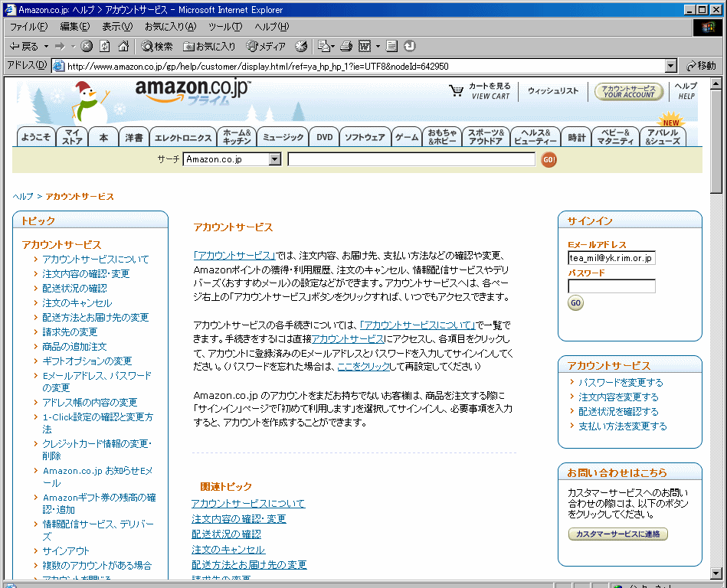Open the お気に入り favorites toolbar button
This screenshot has height=588, width=727.
[x=210, y=46]
